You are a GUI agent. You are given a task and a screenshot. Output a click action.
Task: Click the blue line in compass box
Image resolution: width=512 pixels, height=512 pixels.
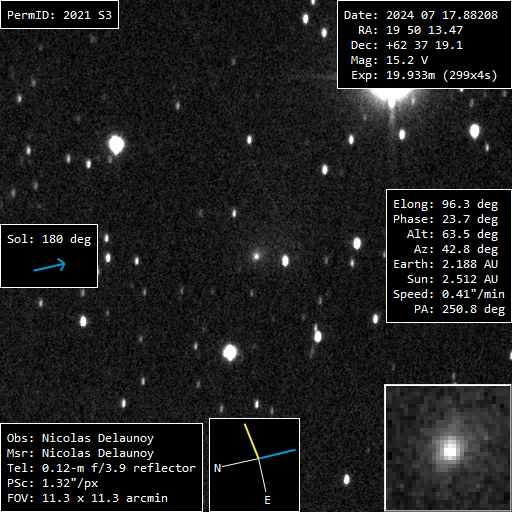click(277, 454)
